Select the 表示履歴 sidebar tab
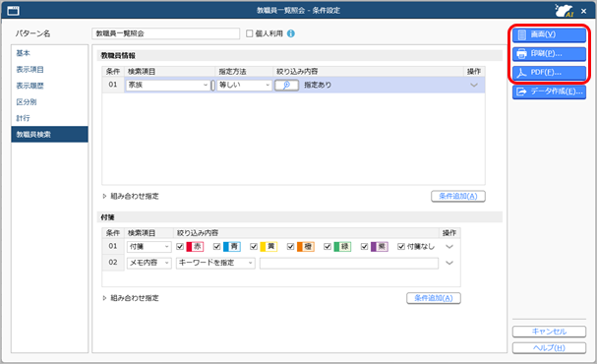 (x=49, y=86)
